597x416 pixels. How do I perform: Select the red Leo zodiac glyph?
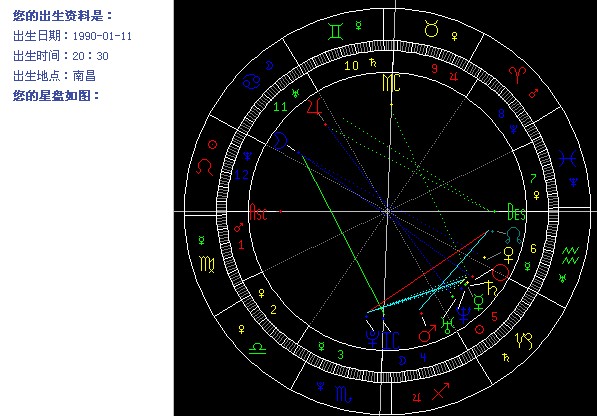(204, 167)
